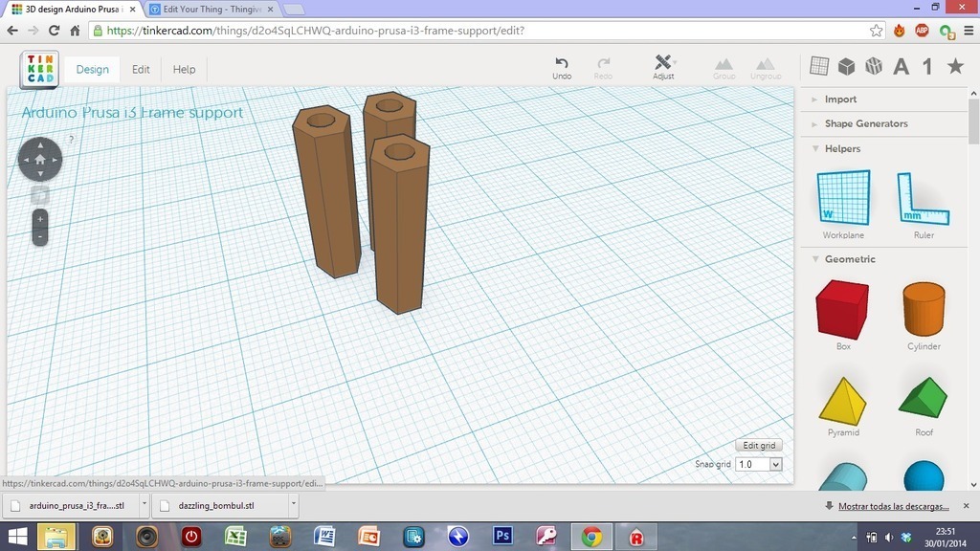
Task: Open the Adjust tools menu
Action: tap(663, 67)
